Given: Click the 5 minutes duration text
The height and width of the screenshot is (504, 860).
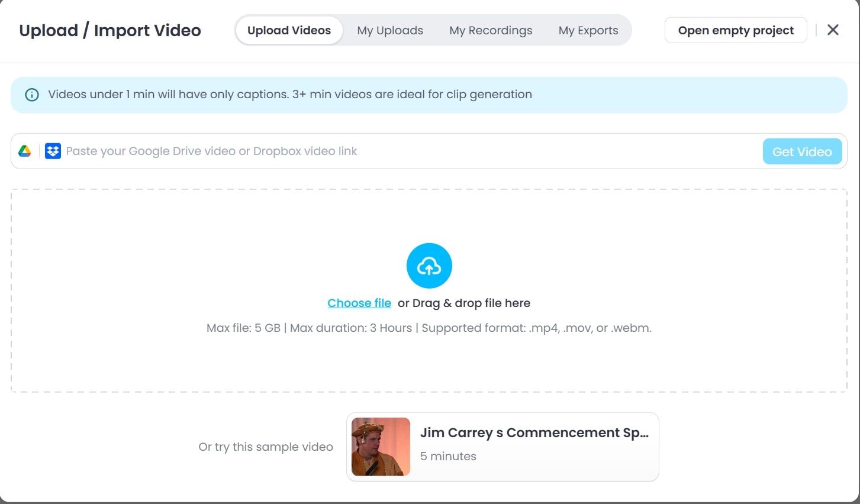Looking at the screenshot, I should click(448, 456).
